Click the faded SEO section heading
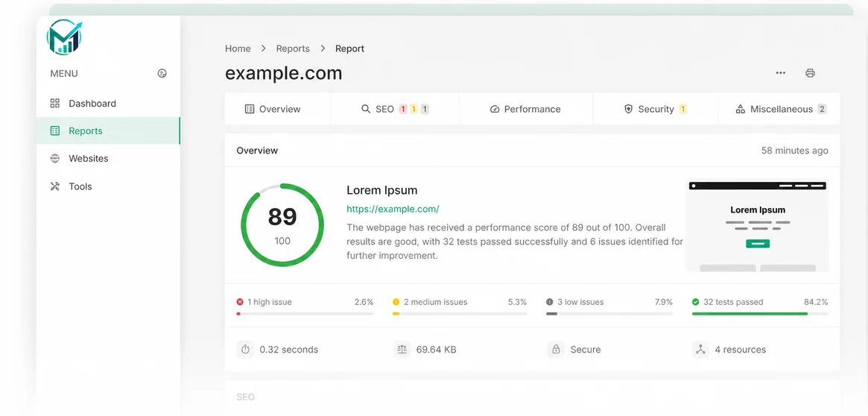This screenshot has height=416, width=868. pos(245,397)
